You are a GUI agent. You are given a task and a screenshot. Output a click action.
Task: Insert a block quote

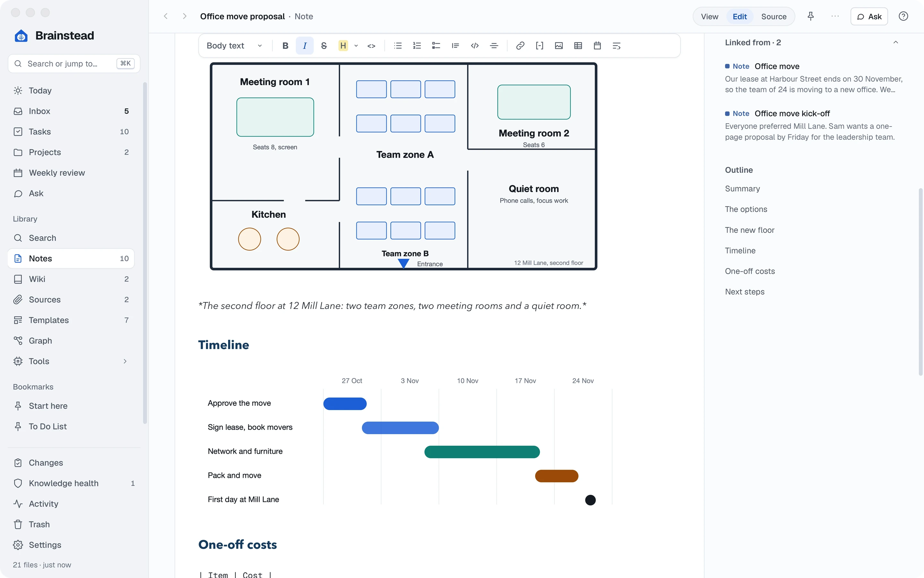(456, 46)
